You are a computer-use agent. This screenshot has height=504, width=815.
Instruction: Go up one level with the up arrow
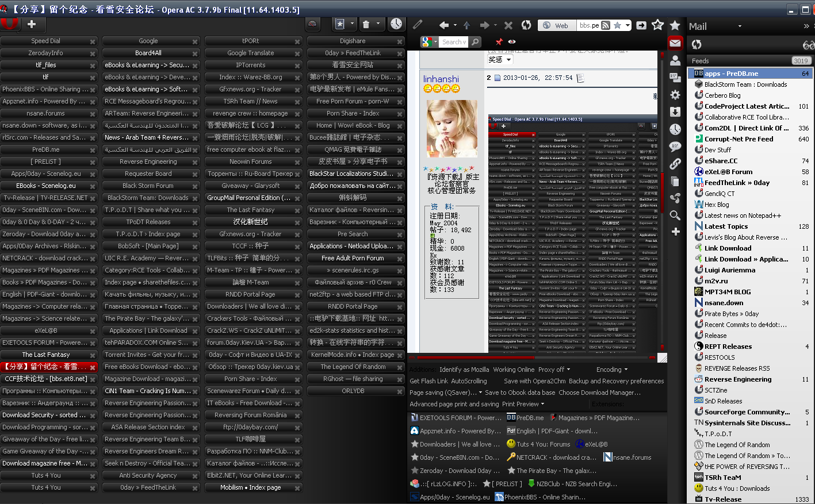(x=466, y=25)
